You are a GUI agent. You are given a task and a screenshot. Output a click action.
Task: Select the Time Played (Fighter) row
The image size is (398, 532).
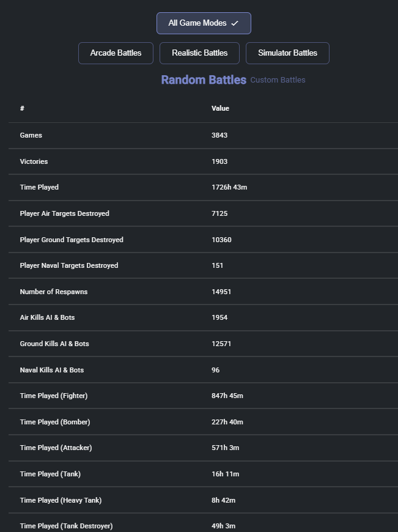click(x=203, y=396)
